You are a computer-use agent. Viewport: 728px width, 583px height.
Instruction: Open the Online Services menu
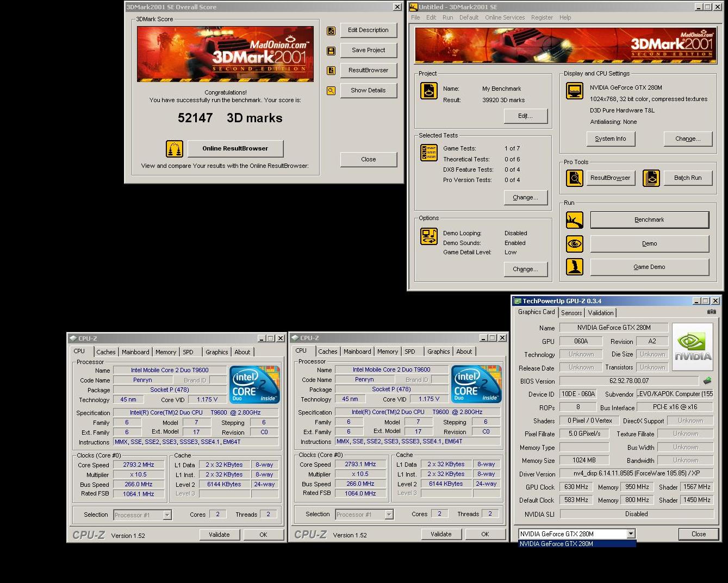pyautogui.click(x=505, y=17)
